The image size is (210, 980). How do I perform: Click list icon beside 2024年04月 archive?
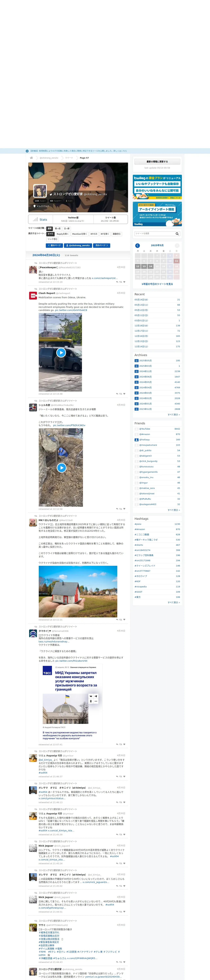[136, 388]
